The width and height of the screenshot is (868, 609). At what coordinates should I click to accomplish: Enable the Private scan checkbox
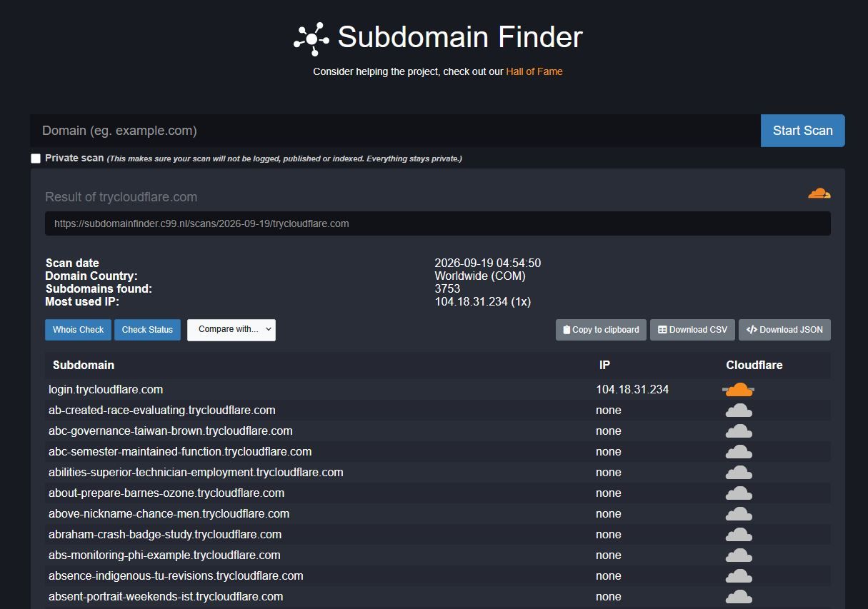(x=36, y=158)
